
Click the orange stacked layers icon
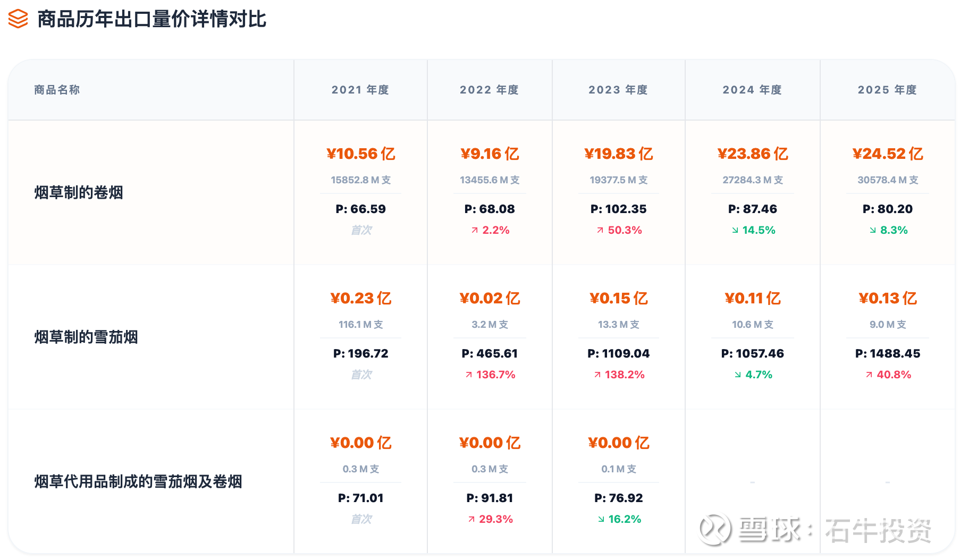(x=18, y=19)
